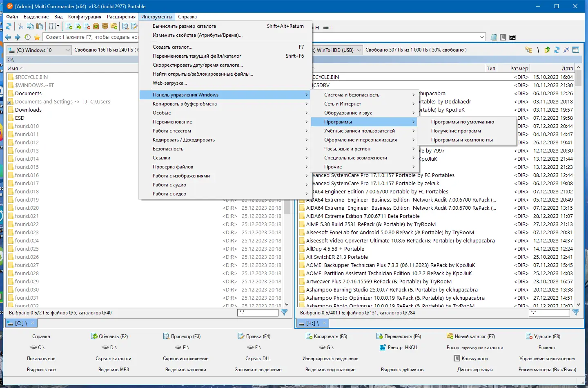
Task: Open the command prompt icon beside the calculator
Action: point(512,37)
